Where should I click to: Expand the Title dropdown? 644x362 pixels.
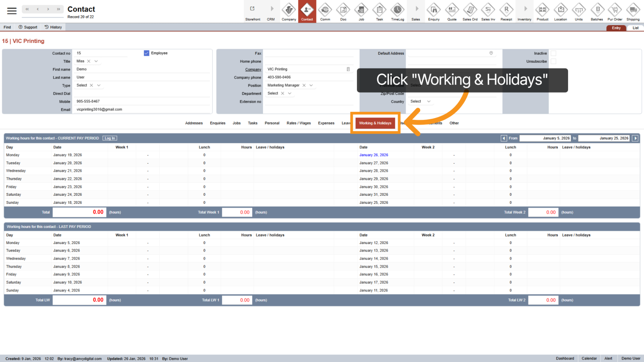click(96, 61)
